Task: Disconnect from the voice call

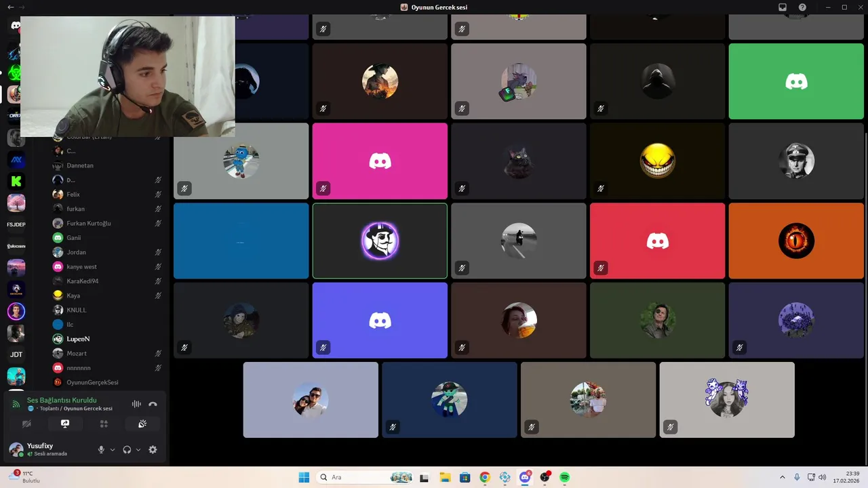Action: pos(153,404)
